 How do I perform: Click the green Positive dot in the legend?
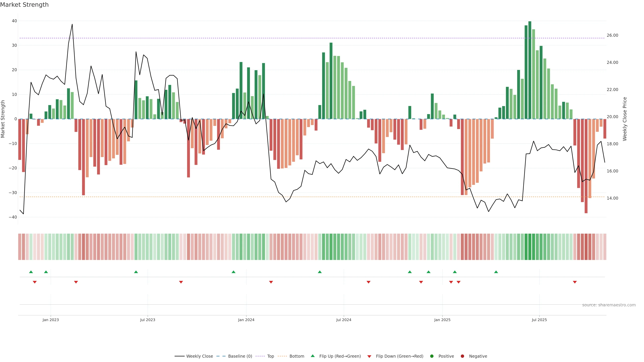pyautogui.click(x=432, y=356)
